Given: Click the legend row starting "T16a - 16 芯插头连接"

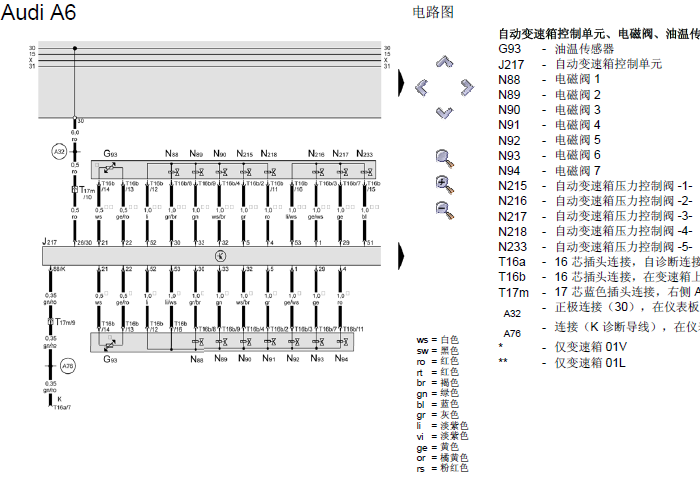Looking at the screenshot, I should pyautogui.click(x=599, y=262).
